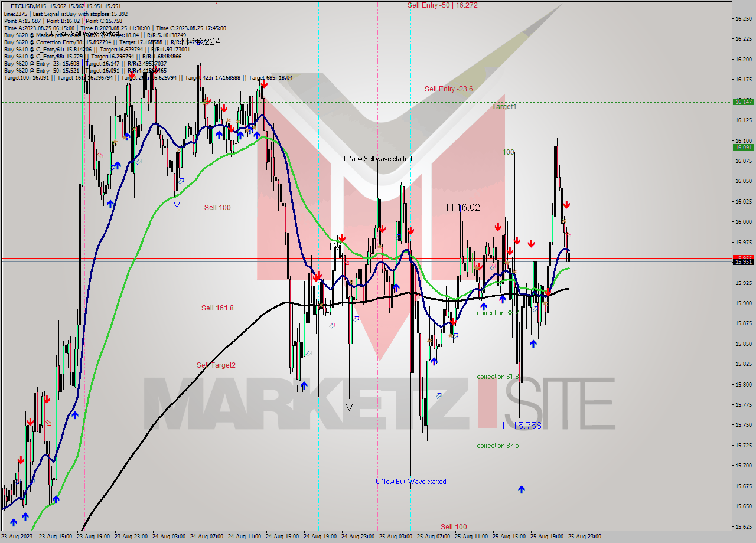Click the 'I I I 16.02' wave label
Image resolution: width=756 pixels, height=543 pixels.
click(461, 207)
